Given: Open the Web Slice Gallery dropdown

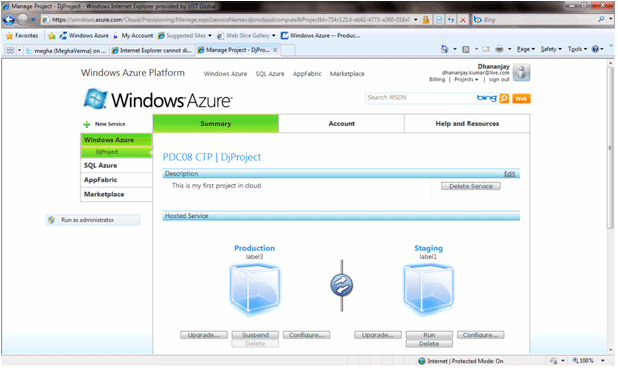Looking at the screenshot, I should click(274, 35).
